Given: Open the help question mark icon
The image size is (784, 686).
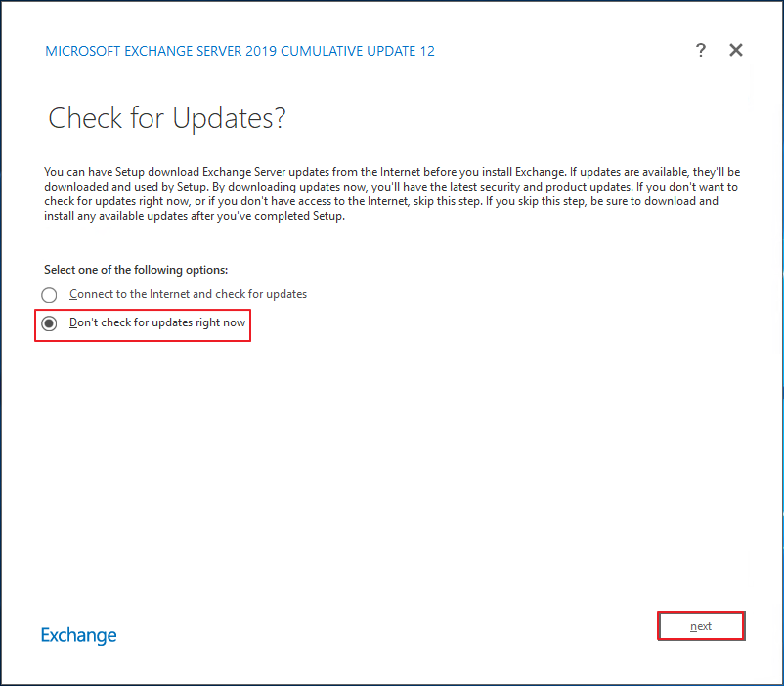Looking at the screenshot, I should coord(701,50).
